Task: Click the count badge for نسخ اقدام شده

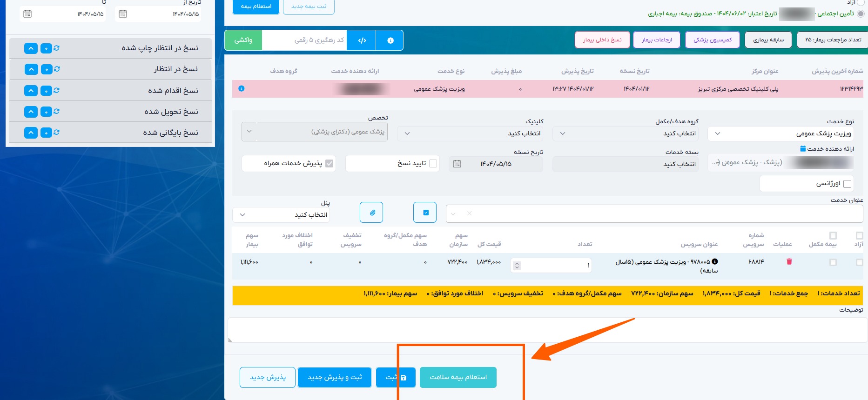Action: pos(46,91)
